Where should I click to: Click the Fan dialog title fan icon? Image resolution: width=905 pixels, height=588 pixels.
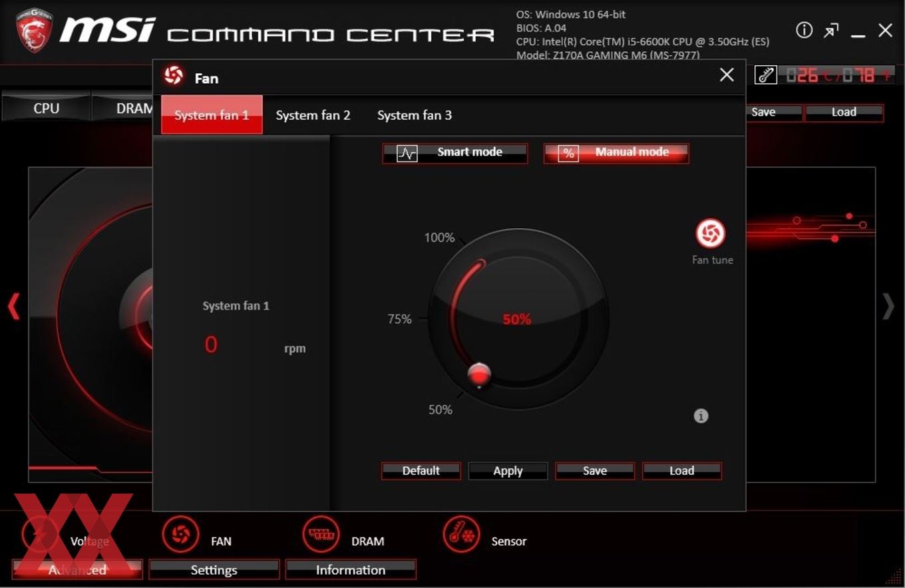pyautogui.click(x=174, y=76)
